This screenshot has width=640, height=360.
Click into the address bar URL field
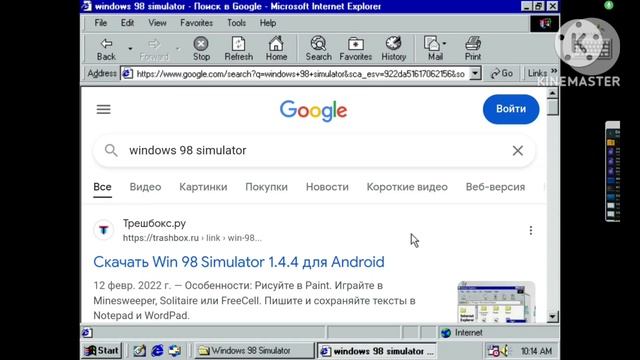301,74
